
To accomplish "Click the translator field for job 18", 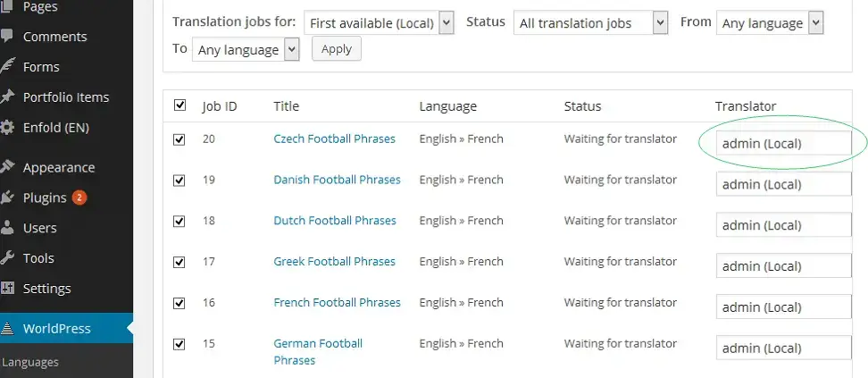I will click(x=783, y=225).
